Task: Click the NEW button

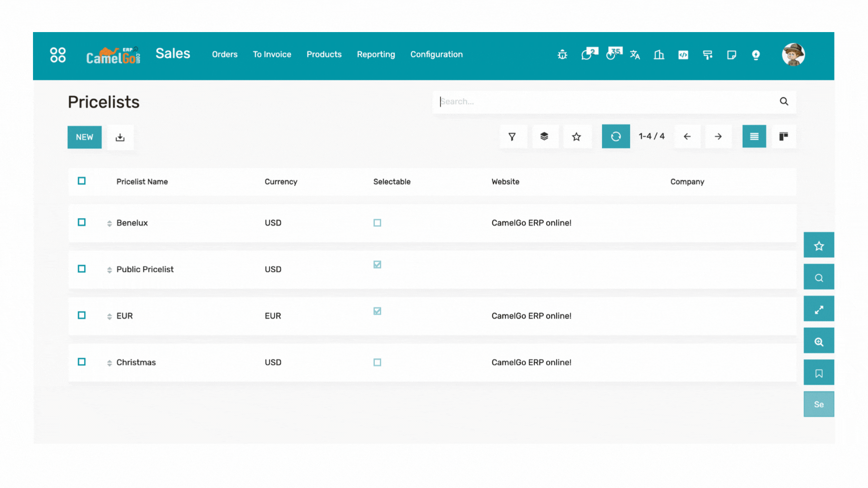Action: (85, 137)
